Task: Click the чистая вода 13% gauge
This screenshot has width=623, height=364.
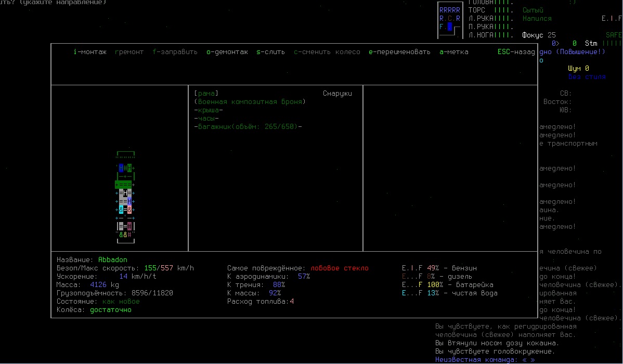Action: coord(449,293)
